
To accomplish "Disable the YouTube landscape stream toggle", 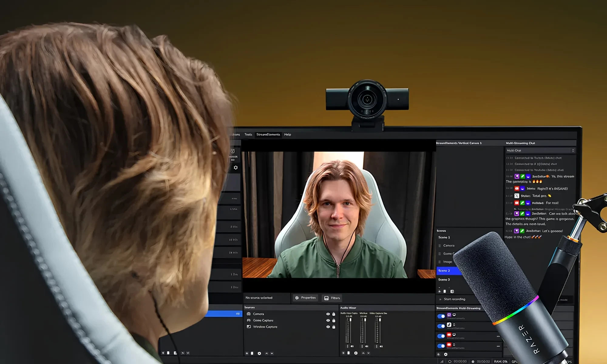I will [x=441, y=336].
